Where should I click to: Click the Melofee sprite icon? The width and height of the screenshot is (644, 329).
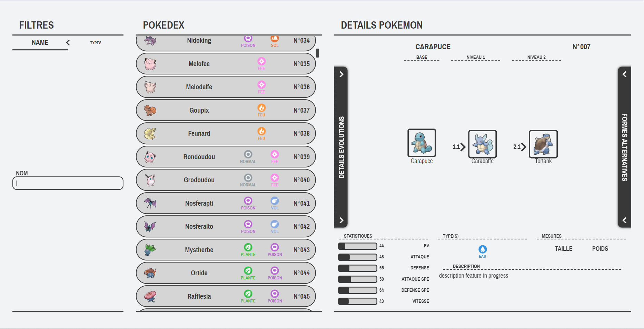click(150, 64)
